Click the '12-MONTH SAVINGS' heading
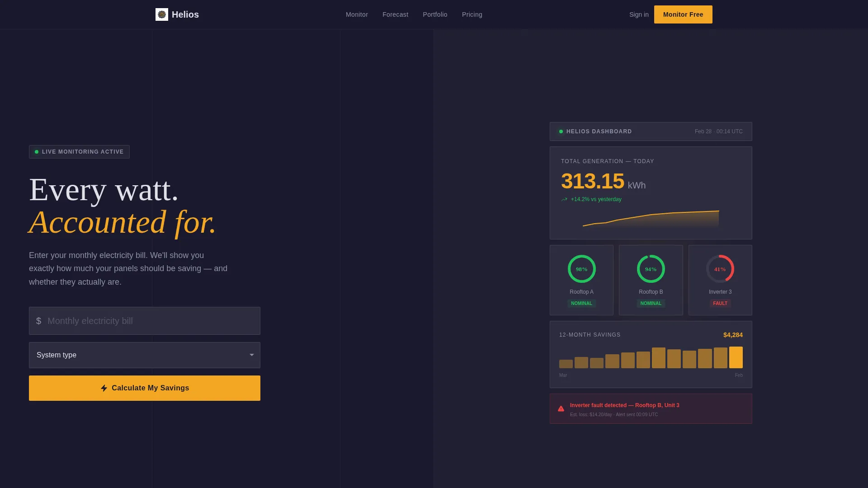Image resolution: width=868 pixels, height=488 pixels. pos(590,335)
